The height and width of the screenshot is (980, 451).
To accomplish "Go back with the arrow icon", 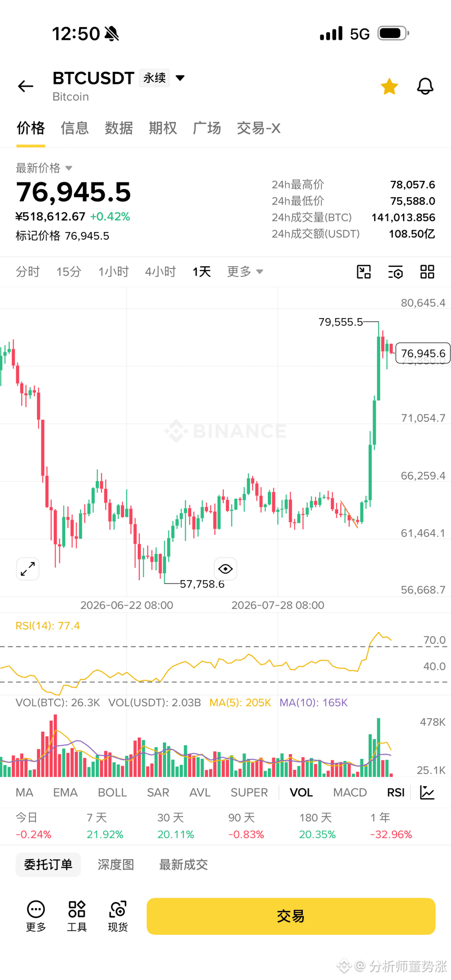I will pyautogui.click(x=26, y=86).
